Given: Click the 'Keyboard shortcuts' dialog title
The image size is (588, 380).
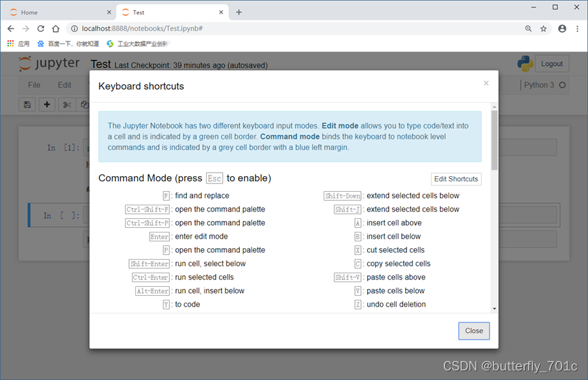Looking at the screenshot, I should (141, 86).
